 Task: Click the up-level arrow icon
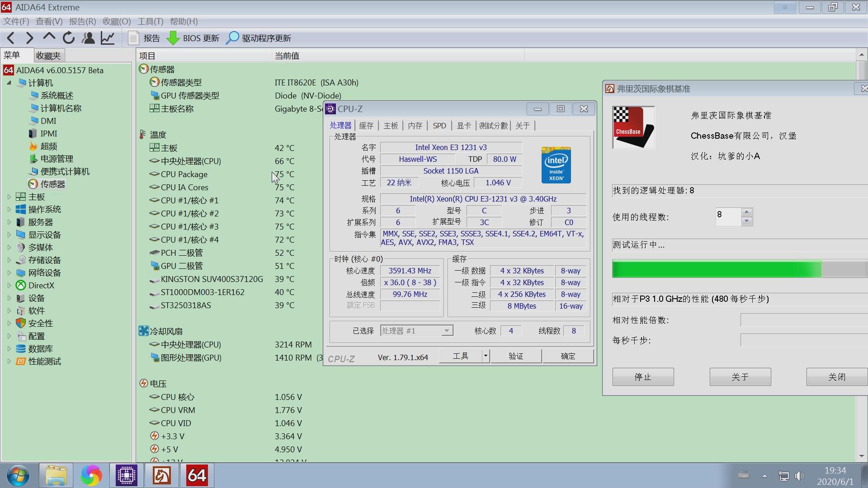(49, 38)
